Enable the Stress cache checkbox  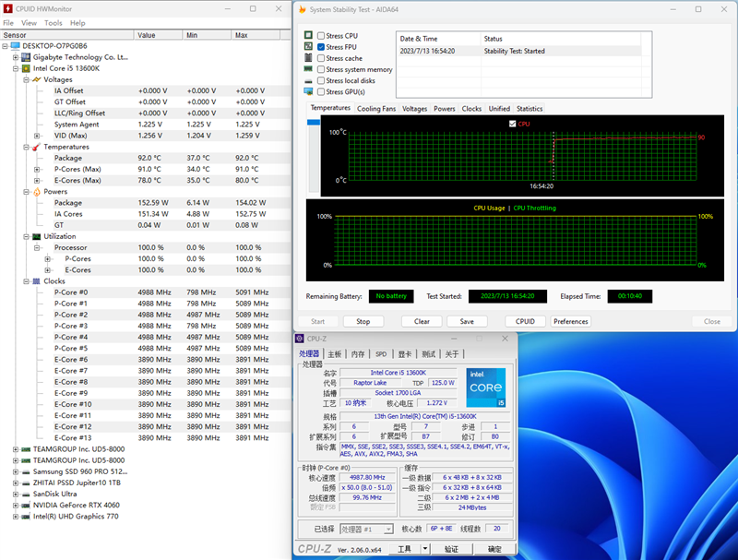[321, 58]
